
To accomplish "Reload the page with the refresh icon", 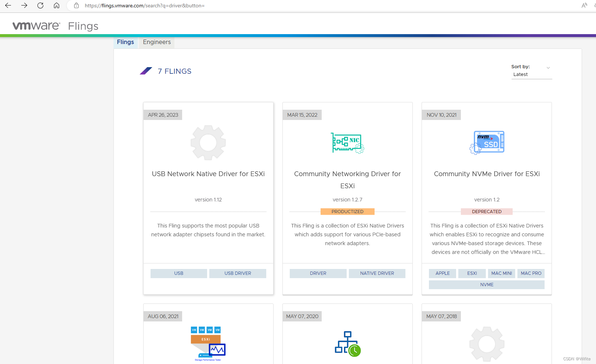I will (40, 6).
